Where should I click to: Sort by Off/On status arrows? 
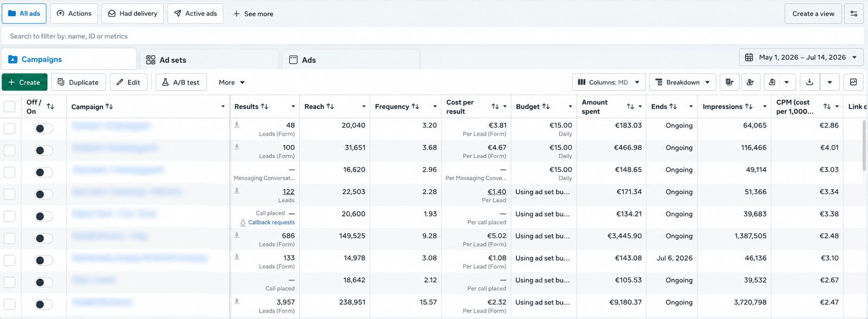(x=50, y=106)
